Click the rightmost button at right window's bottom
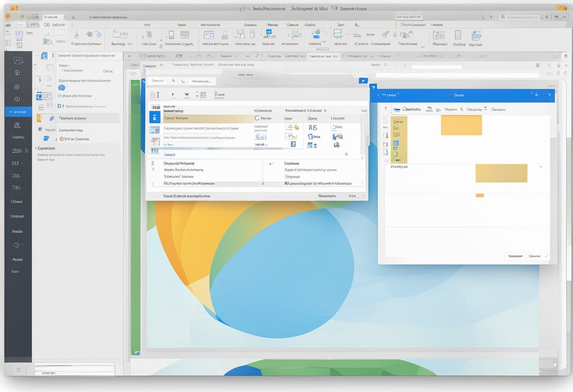Viewport: 573px width, 392px height. (536, 256)
